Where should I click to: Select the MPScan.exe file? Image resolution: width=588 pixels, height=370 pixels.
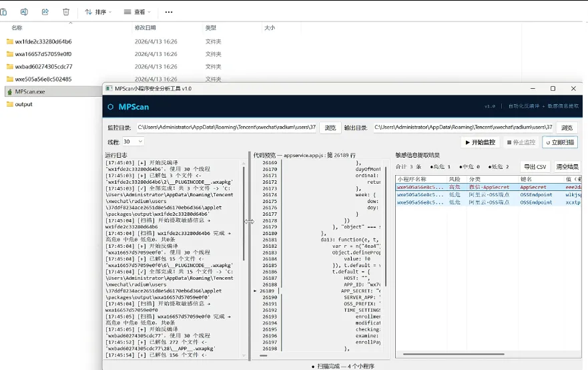[30, 91]
